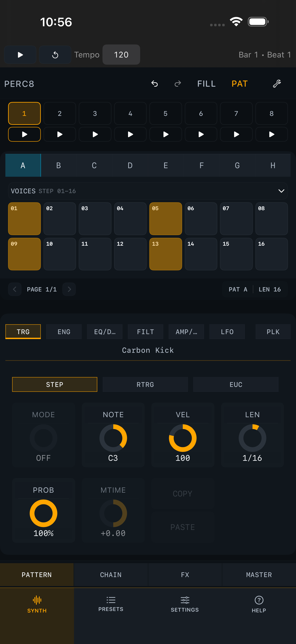Viewport: 296px width, 644px height.
Task: Start playback with the transport play button
Action: click(20, 55)
